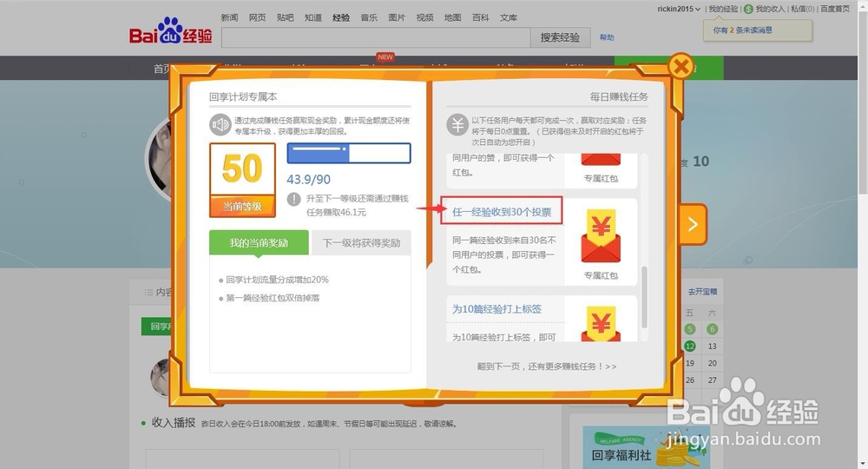
Task: Open 视频 in top navigation
Action: click(424, 17)
